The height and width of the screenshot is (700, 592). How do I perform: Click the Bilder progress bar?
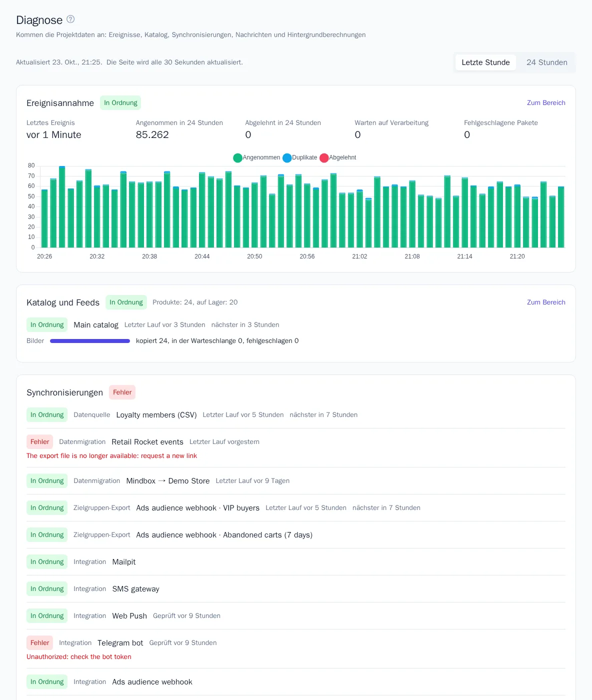pos(90,341)
